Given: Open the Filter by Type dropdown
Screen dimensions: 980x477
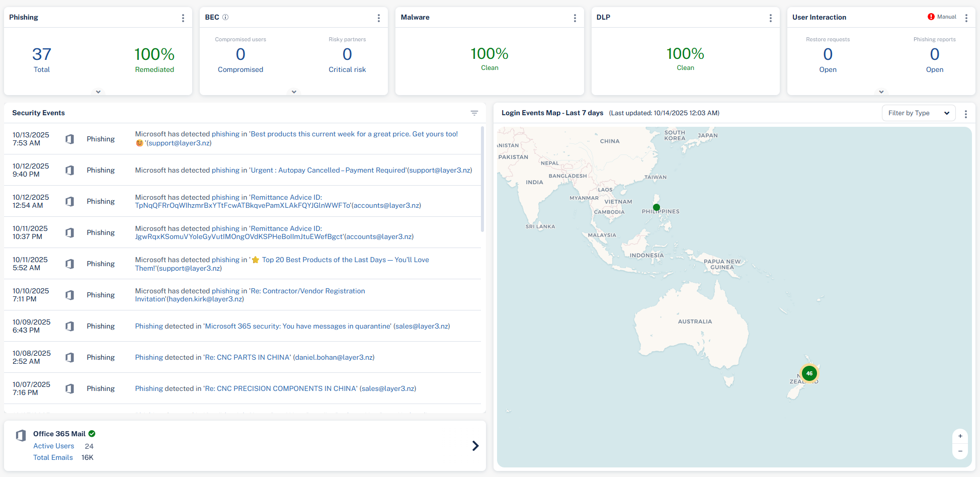Looking at the screenshot, I should coord(918,113).
